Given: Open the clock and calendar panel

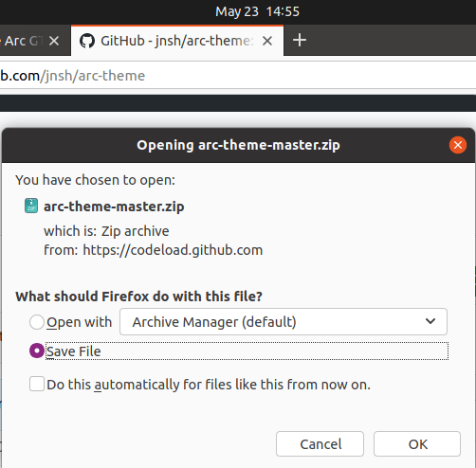Looking at the screenshot, I should (x=257, y=12).
